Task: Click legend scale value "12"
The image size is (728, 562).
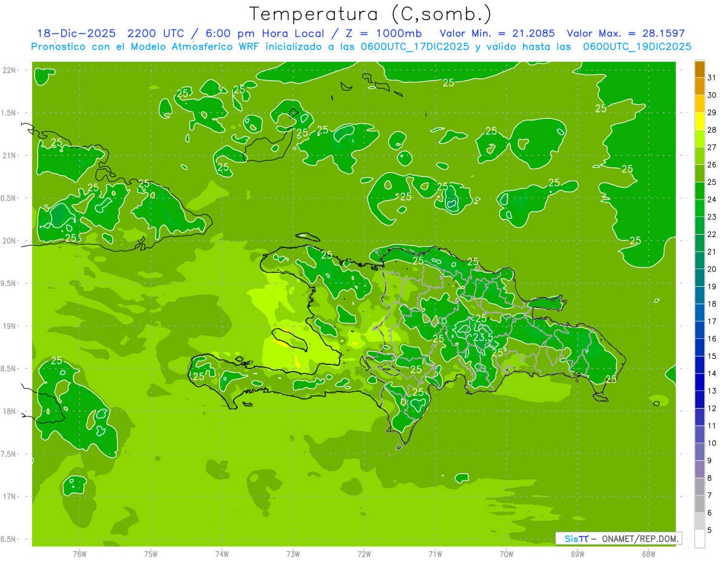Action: (712, 408)
